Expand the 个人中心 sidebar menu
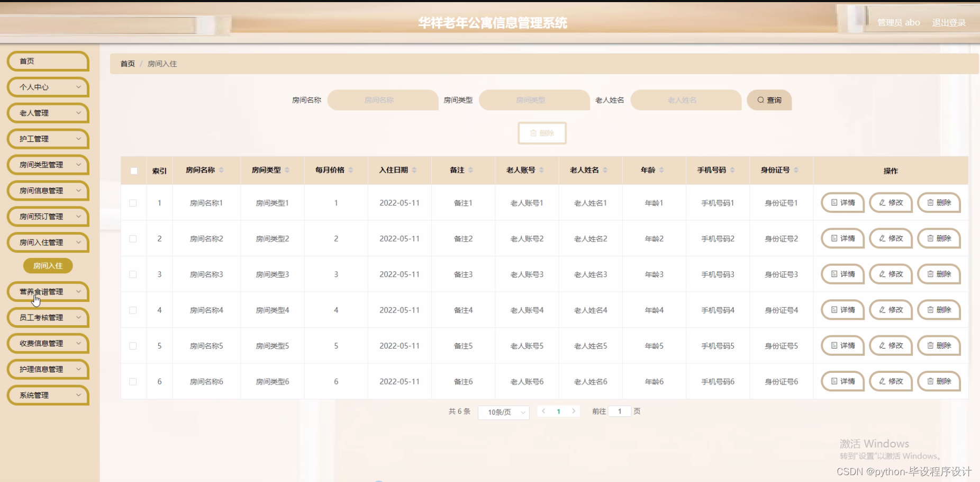The width and height of the screenshot is (980, 482). coord(47,87)
